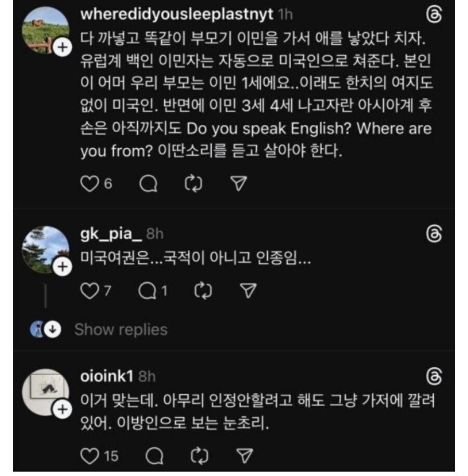
Task: Open Threads logo on gk_pia_ comment
Action: click(x=434, y=234)
